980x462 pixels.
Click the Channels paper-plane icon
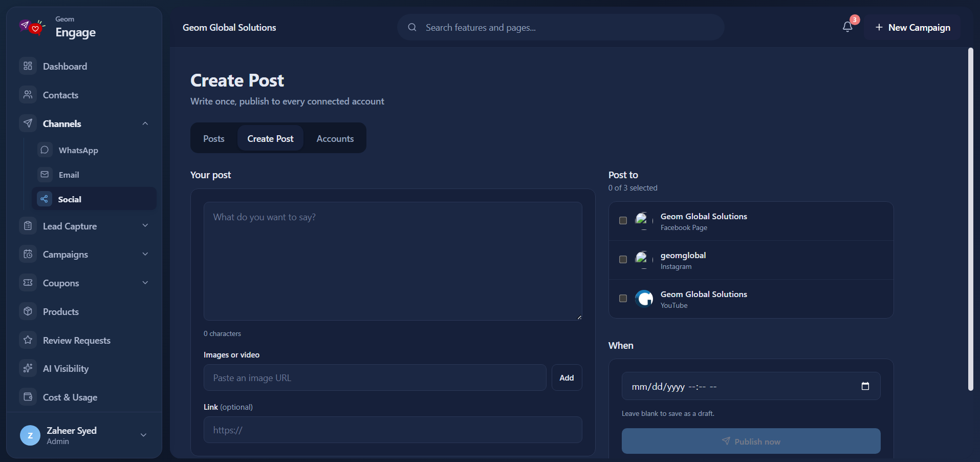[28, 123]
